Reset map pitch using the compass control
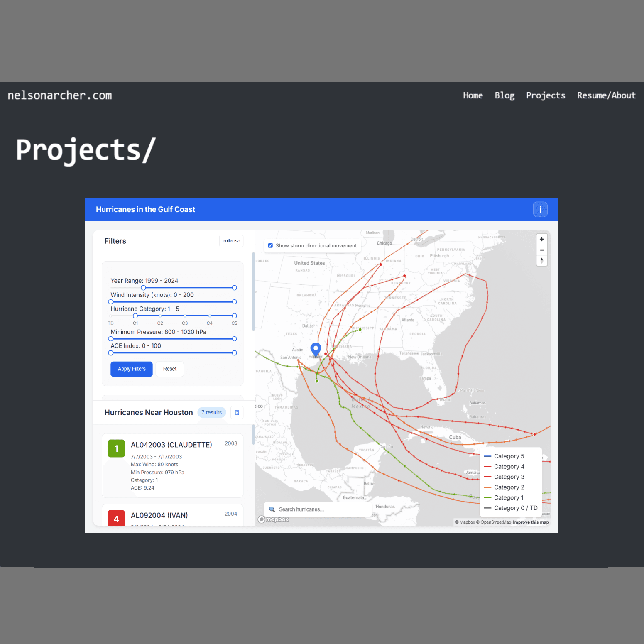 click(x=541, y=261)
